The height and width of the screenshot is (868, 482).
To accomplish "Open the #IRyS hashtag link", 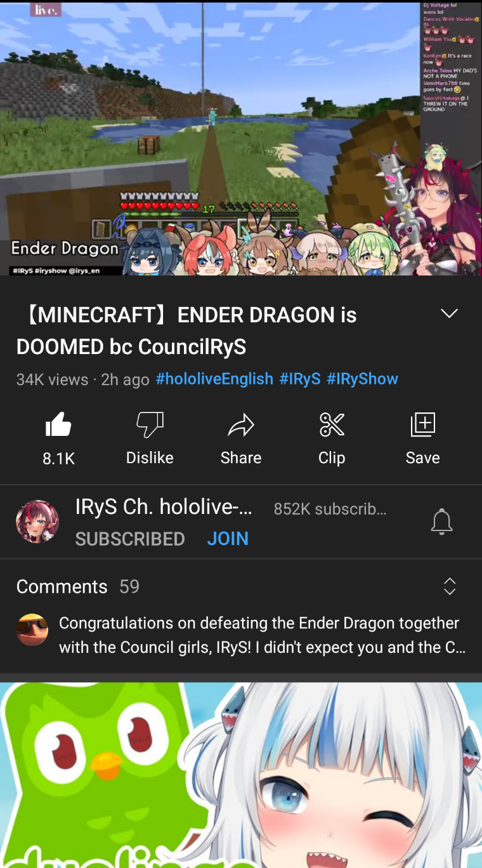I will 300,379.
